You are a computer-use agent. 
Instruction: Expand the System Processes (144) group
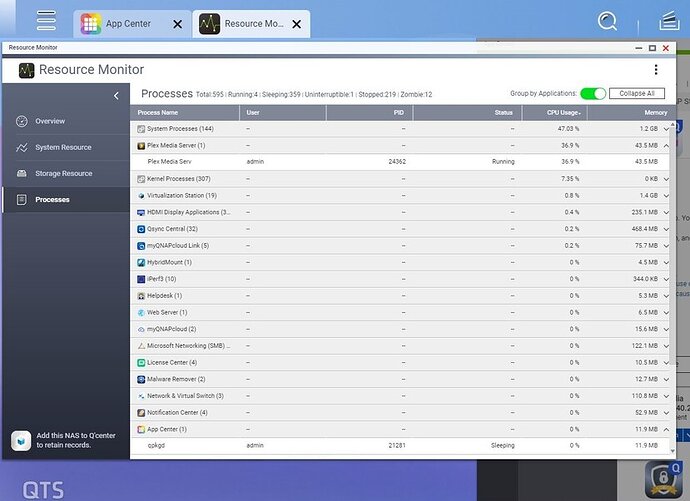pyautogui.click(x=666, y=129)
